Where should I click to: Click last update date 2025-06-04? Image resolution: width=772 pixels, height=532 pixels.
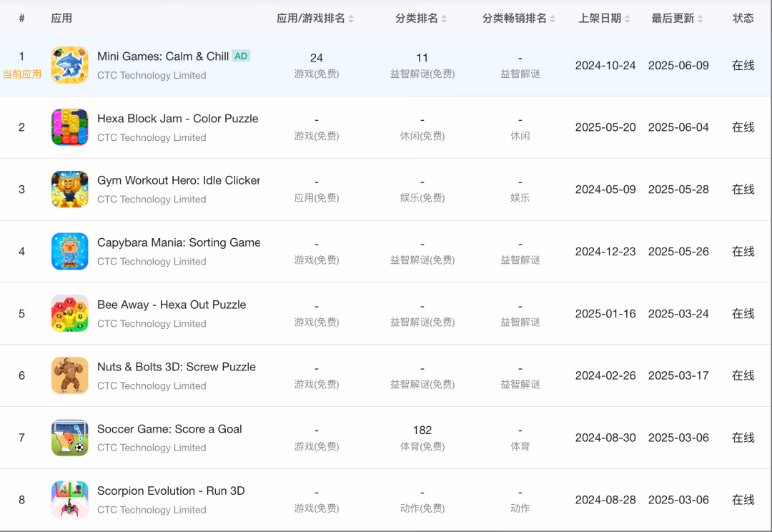point(678,127)
